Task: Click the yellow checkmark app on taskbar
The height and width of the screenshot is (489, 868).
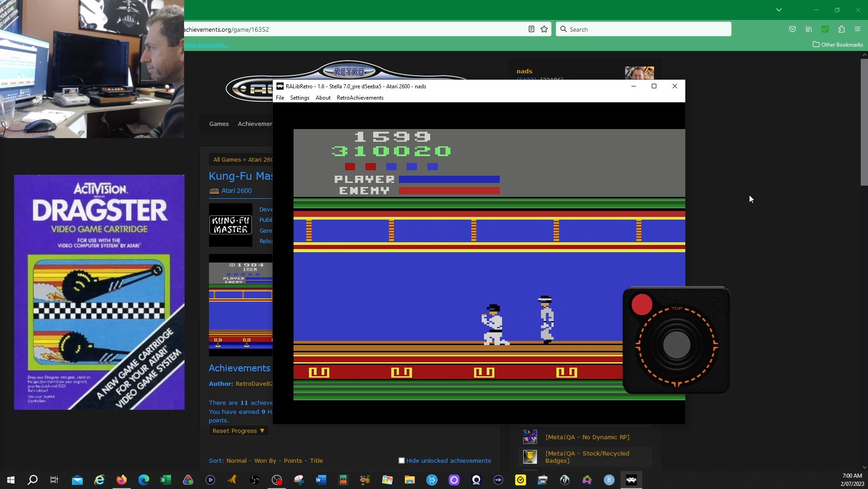Action: [x=521, y=480]
